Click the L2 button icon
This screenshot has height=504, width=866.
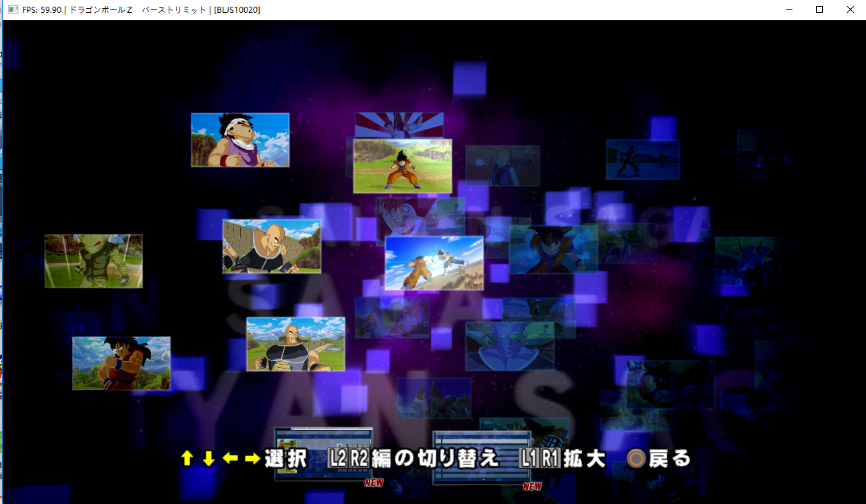338,459
